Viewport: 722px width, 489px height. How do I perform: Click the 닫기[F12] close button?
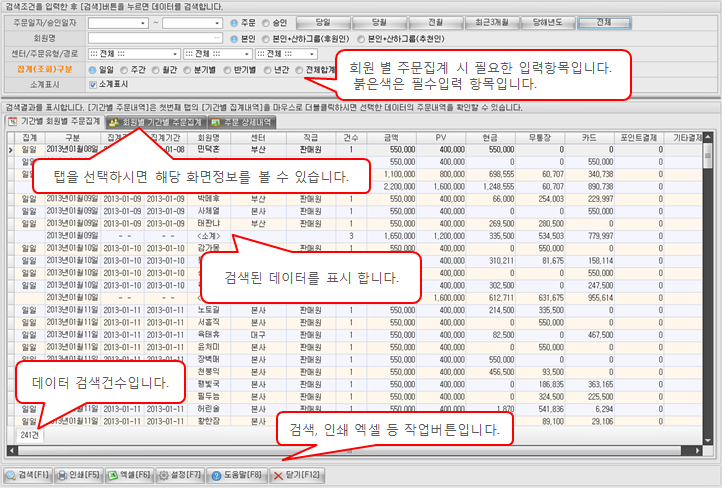pos(297,475)
